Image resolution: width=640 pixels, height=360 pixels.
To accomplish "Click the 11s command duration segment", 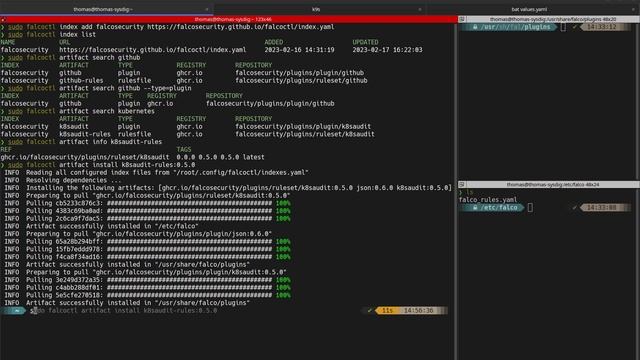I will [x=387, y=311].
